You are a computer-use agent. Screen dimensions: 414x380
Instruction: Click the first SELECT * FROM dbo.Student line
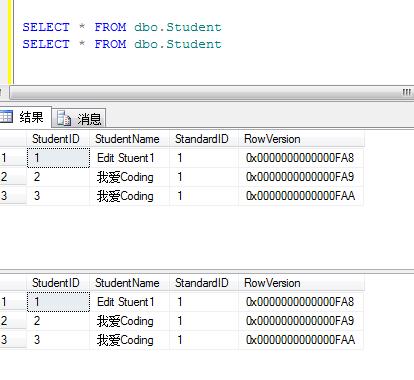[x=122, y=27]
